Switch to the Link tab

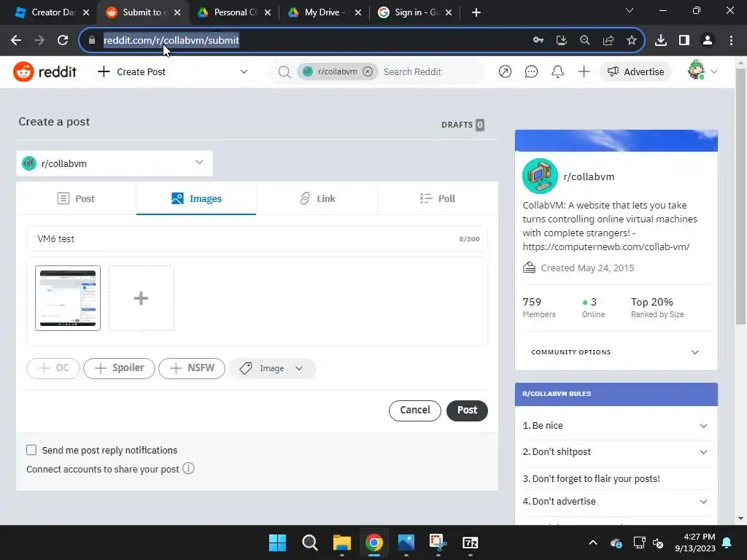point(317,198)
